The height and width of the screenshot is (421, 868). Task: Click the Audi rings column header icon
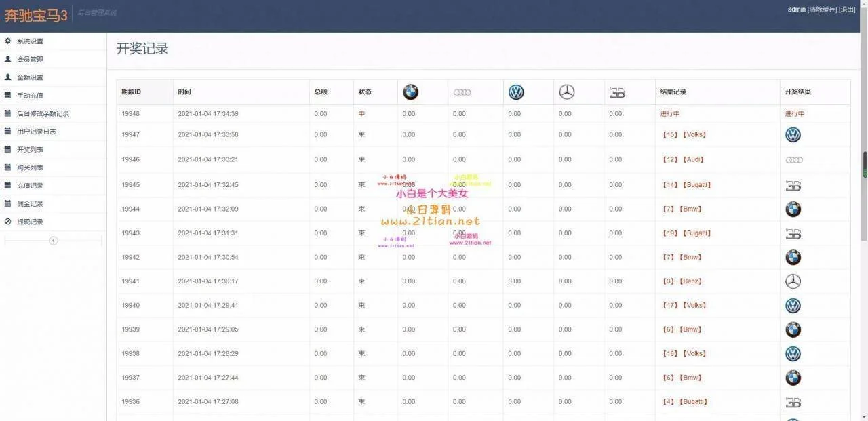coord(462,92)
